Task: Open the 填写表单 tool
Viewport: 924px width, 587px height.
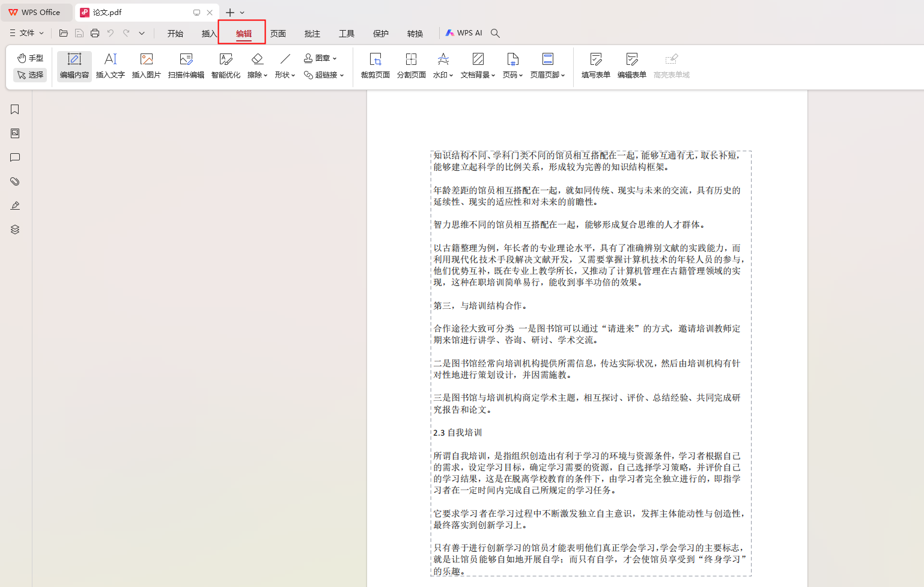Action: pyautogui.click(x=596, y=66)
